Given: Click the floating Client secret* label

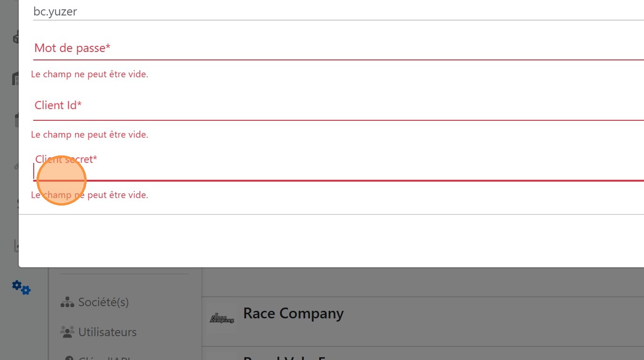Looking at the screenshot, I should [66, 159].
